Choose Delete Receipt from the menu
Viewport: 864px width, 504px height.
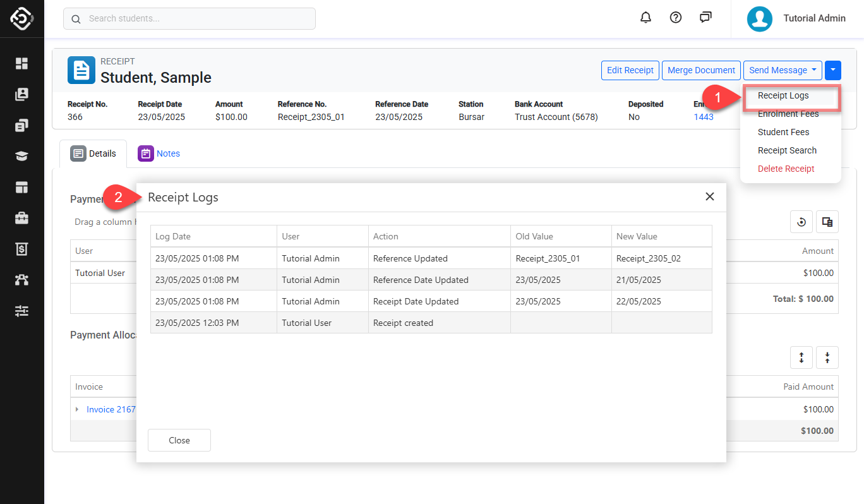coord(786,169)
